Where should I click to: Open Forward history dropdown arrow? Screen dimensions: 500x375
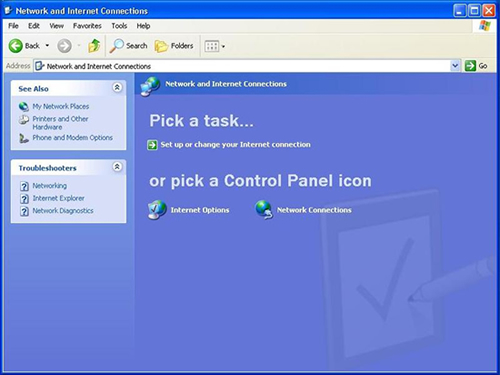(79, 45)
